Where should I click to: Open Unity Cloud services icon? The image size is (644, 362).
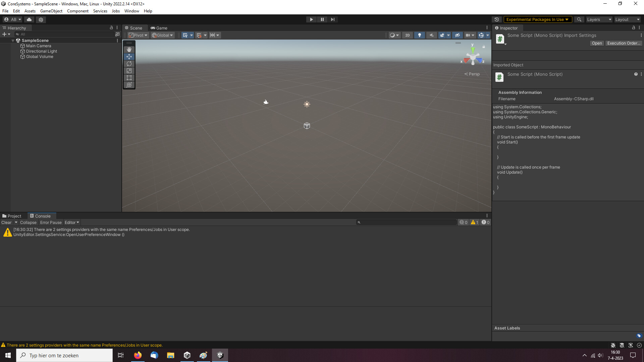(29, 19)
